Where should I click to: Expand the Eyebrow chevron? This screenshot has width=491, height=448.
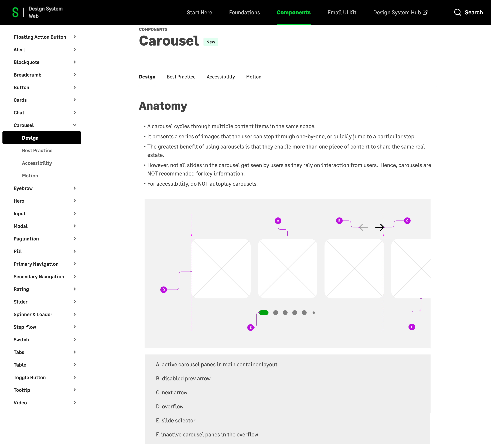tap(74, 188)
